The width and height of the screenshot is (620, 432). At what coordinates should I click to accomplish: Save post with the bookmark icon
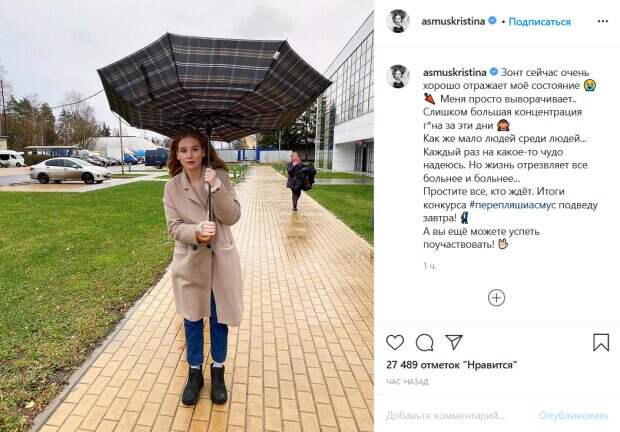pyautogui.click(x=601, y=342)
